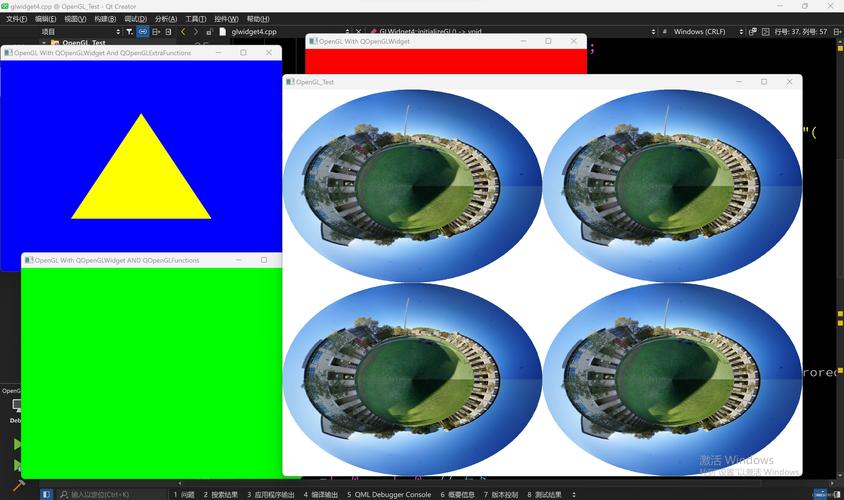Image resolution: width=844 pixels, height=500 pixels.
Task: Toggle the left sidebar visibility button
Action: (x=46, y=494)
